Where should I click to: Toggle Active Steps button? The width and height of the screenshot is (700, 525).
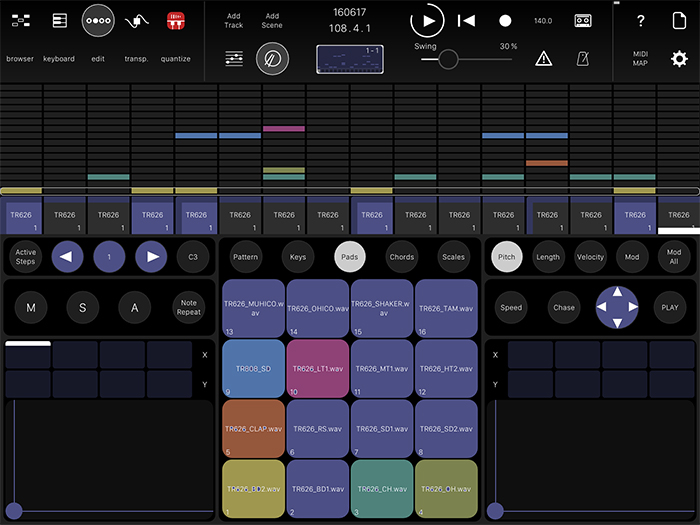click(x=25, y=257)
